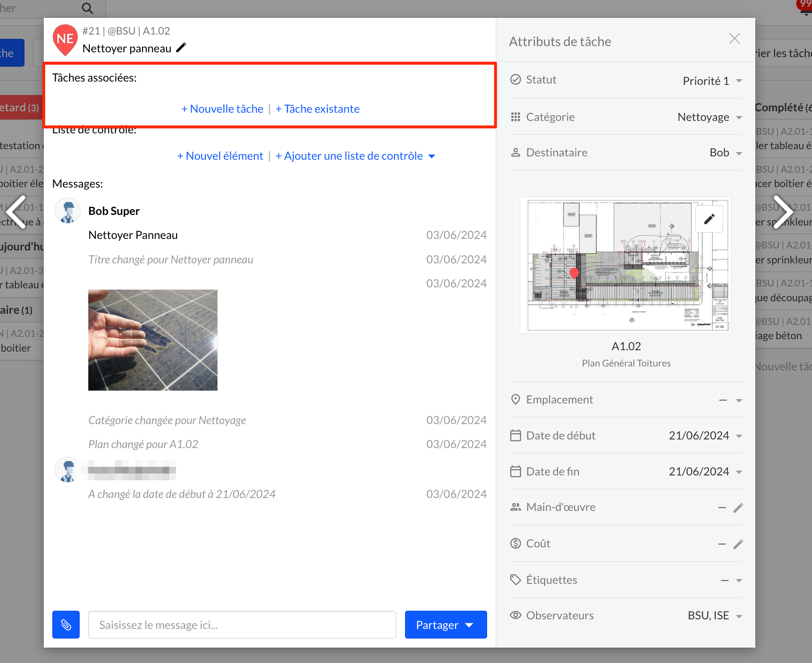Click + Nouvel élément link

220,156
